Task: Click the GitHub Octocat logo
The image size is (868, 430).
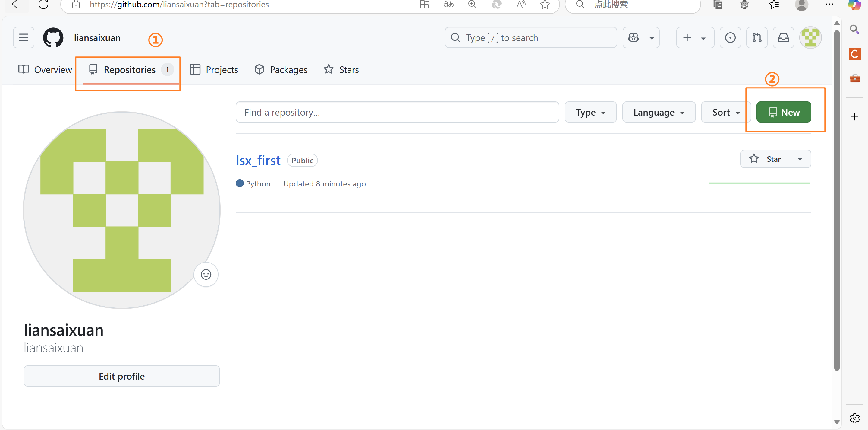Action: pos(53,37)
